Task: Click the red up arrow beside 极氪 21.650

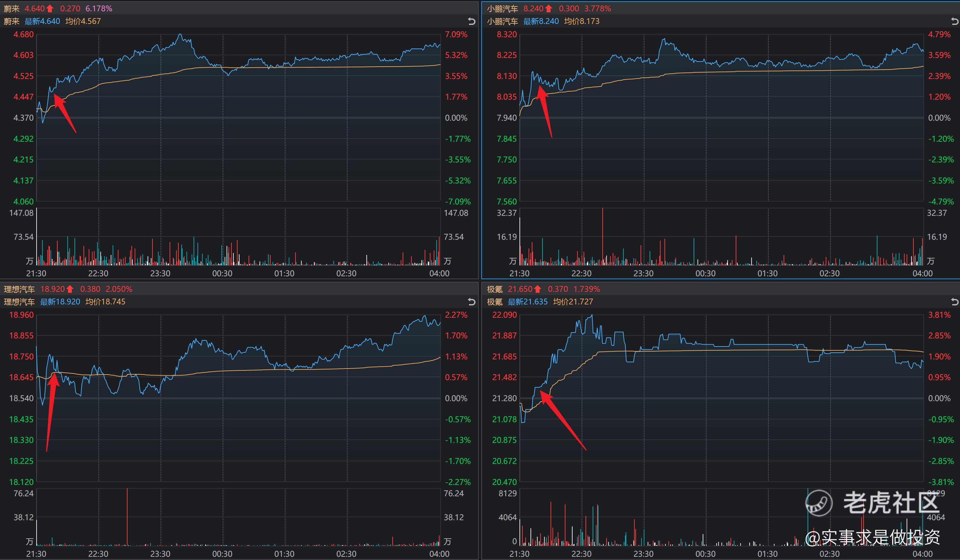Action: tap(538, 289)
